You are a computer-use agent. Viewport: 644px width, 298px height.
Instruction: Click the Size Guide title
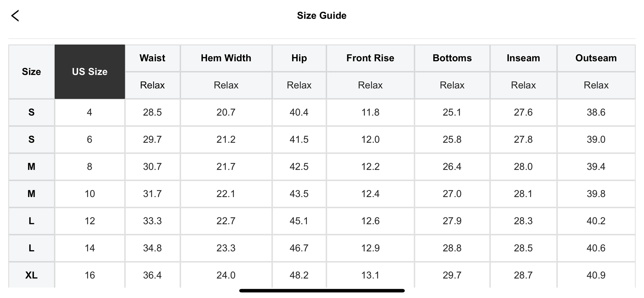click(321, 15)
